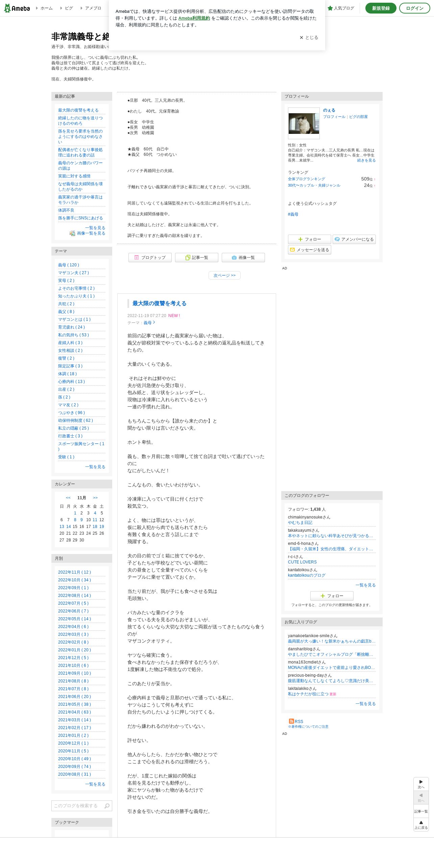
Task: Click the Ameba logo
Action: click(x=17, y=8)
